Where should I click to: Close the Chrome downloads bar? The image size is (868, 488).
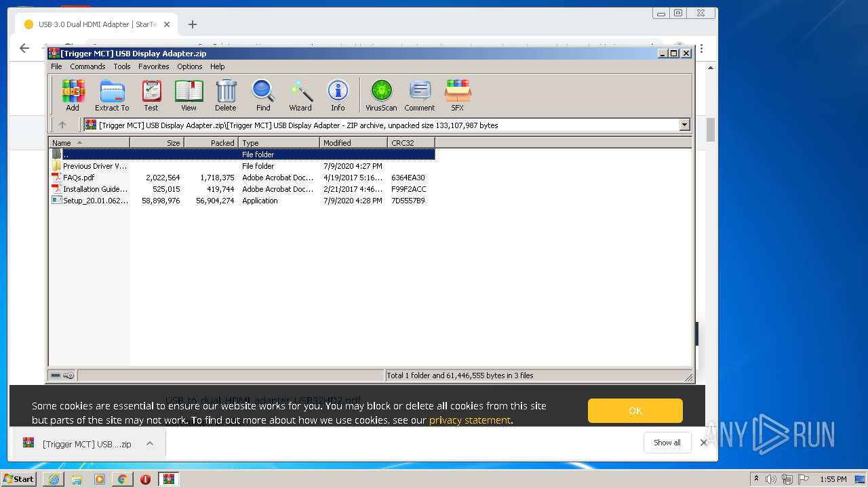click(x=703, y=443)
